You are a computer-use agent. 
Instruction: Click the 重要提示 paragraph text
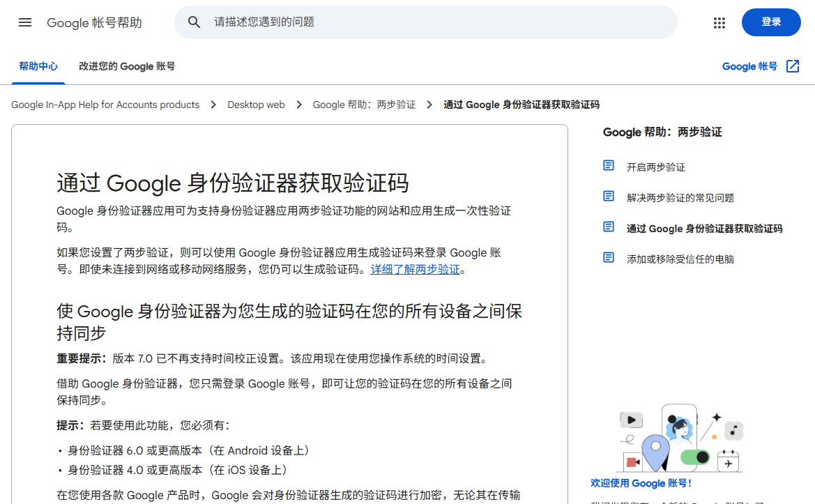tap(273, 358)
